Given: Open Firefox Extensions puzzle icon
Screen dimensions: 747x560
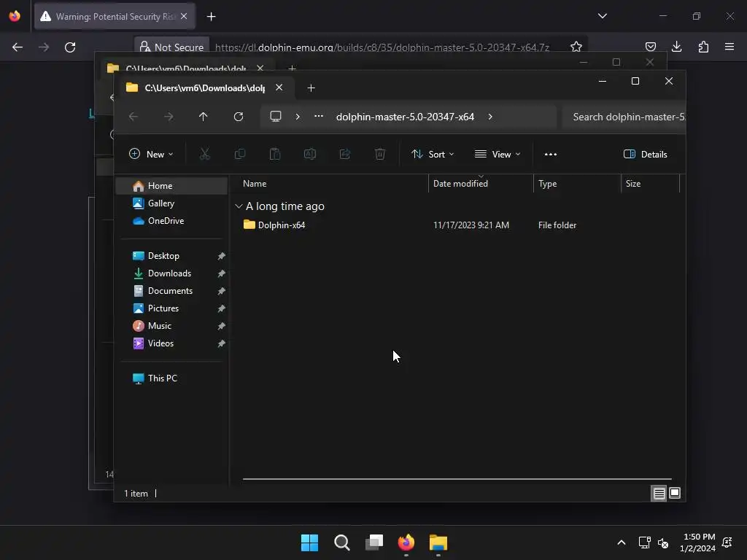Looking at the screenshot, I should (703, 47).
